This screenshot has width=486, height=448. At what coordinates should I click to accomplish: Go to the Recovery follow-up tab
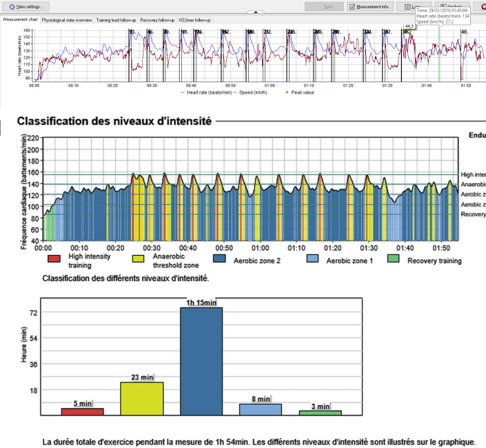coord(157,21)
